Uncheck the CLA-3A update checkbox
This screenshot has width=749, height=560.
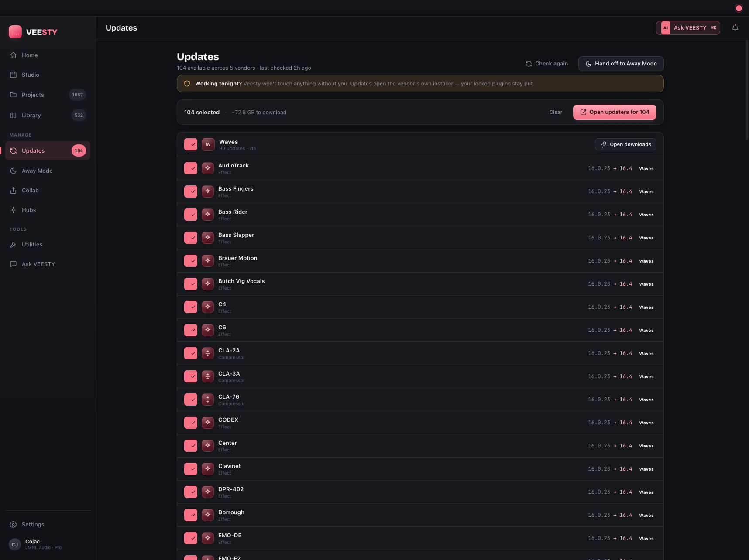pyautogui.click(x=191, y=376)
